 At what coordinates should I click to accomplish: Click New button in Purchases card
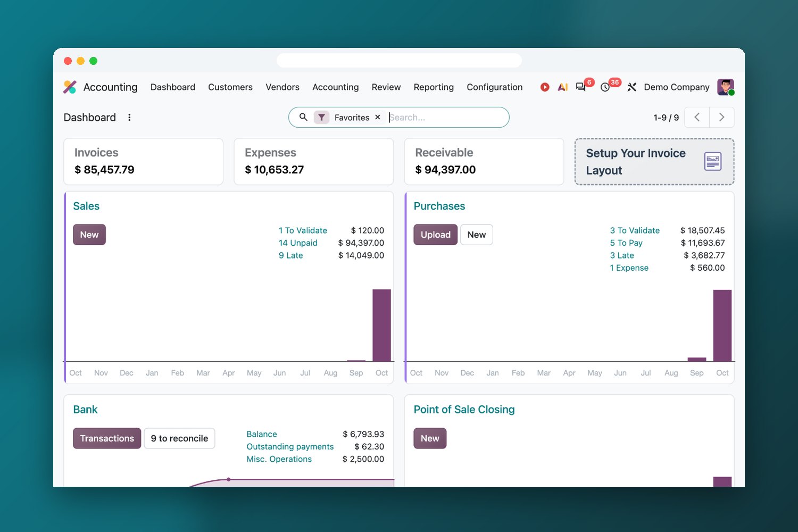[x=477, y=235]
